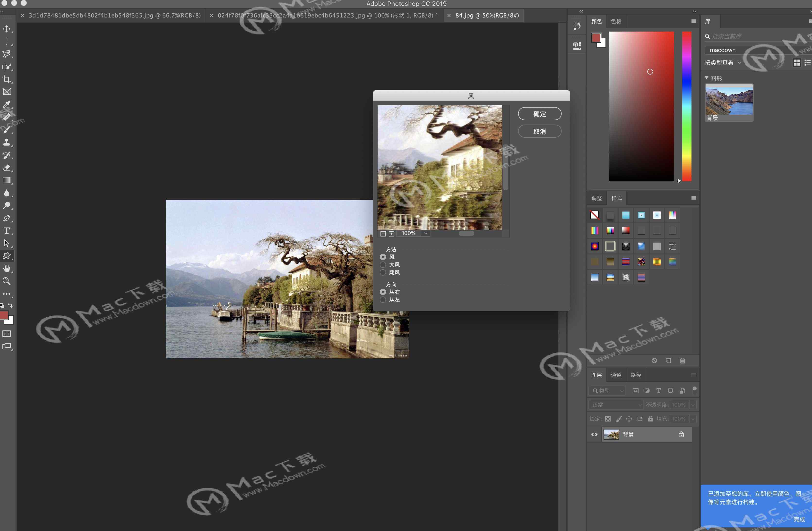Viewport: 812px width, 531px height.
Task: Switch to the 路径 tab
Action: point(636,375)
